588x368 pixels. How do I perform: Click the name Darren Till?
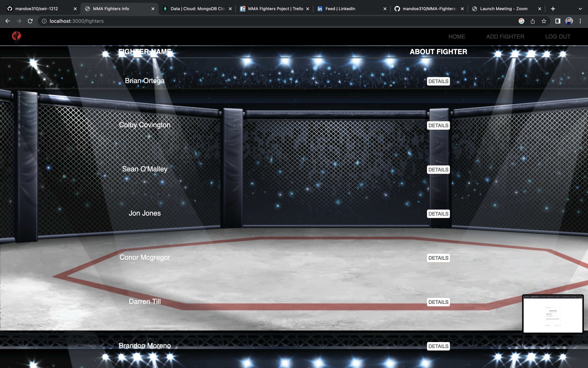click(145, 302)
